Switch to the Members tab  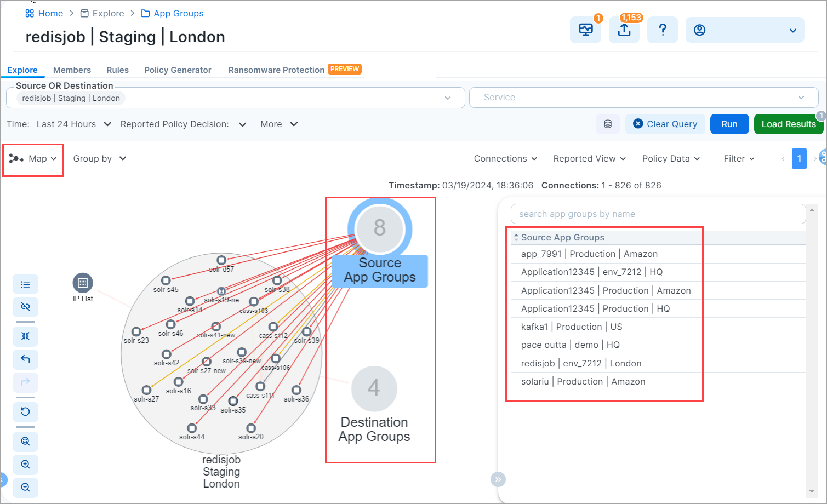72,70
